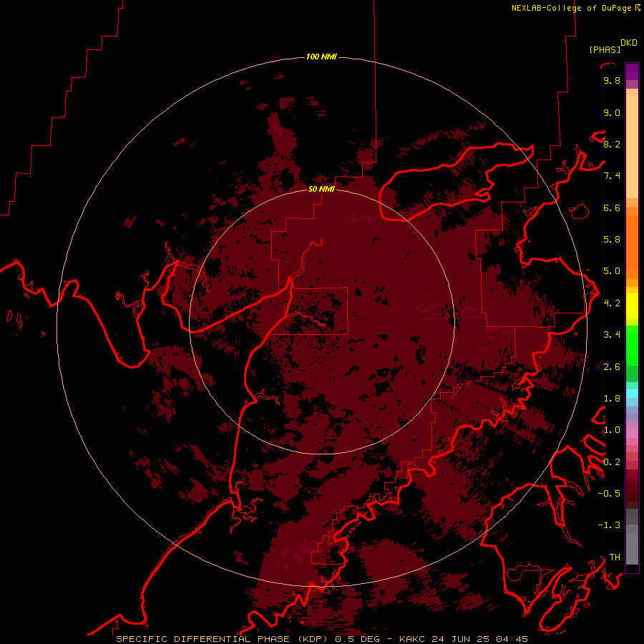This screenshot has height=644, width=644.
Task: Select the 1.8 value on color scale
Action: 612,399
